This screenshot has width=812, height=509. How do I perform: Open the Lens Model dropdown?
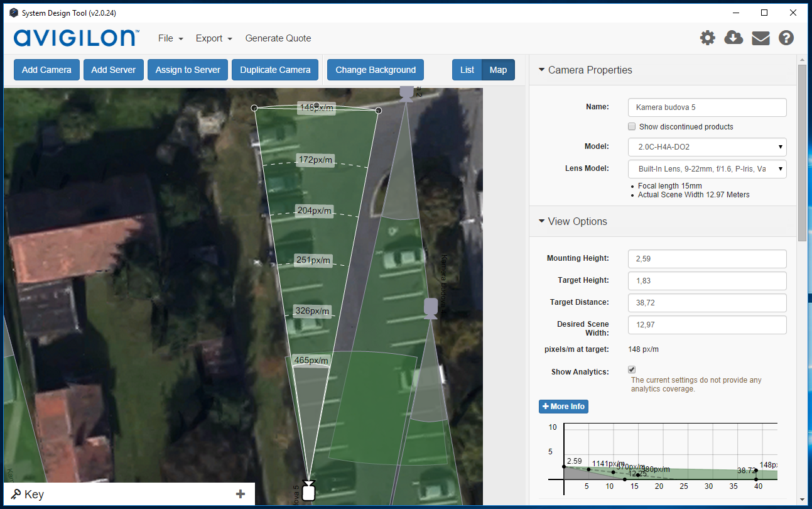(707, 169)
